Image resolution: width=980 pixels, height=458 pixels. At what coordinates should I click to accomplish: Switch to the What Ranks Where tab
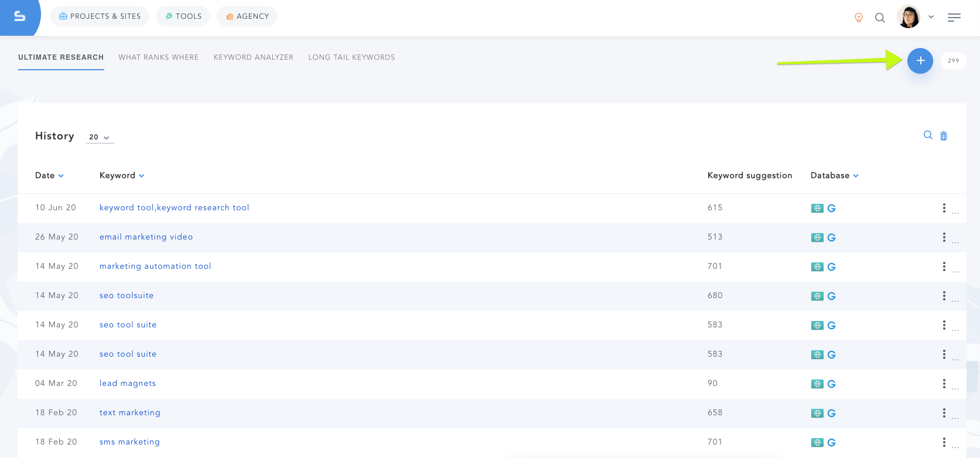(159, 57)
